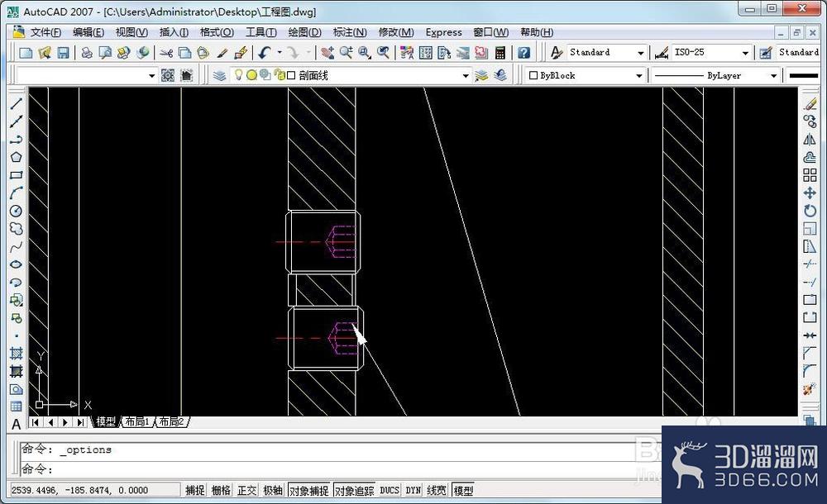
Task: Click the 捕捉 snap status button
Action: point(194,490)
